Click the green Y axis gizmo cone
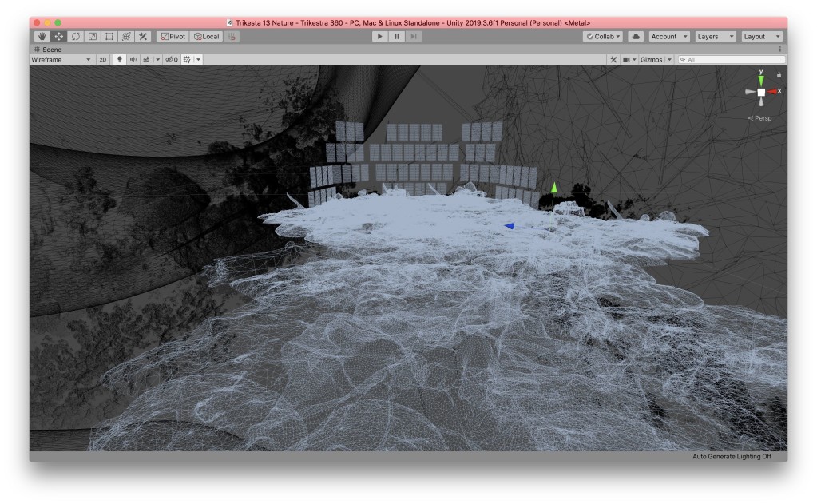817x504 pixels. coord(761,80)
